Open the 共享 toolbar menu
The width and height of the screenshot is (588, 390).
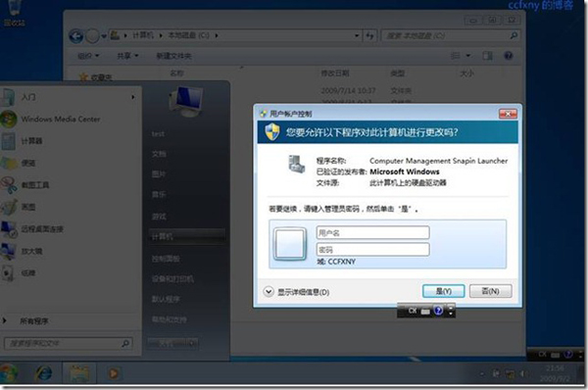pos(127,56)
